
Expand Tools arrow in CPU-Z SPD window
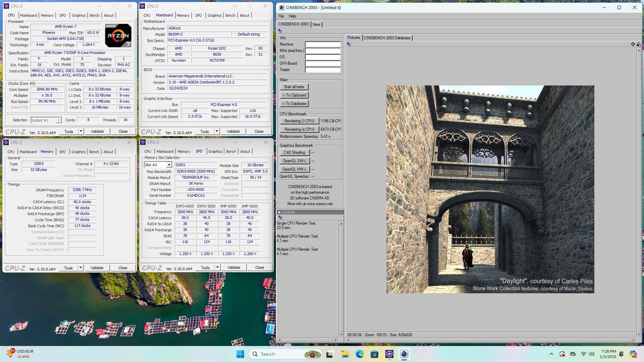click(217, 267)
